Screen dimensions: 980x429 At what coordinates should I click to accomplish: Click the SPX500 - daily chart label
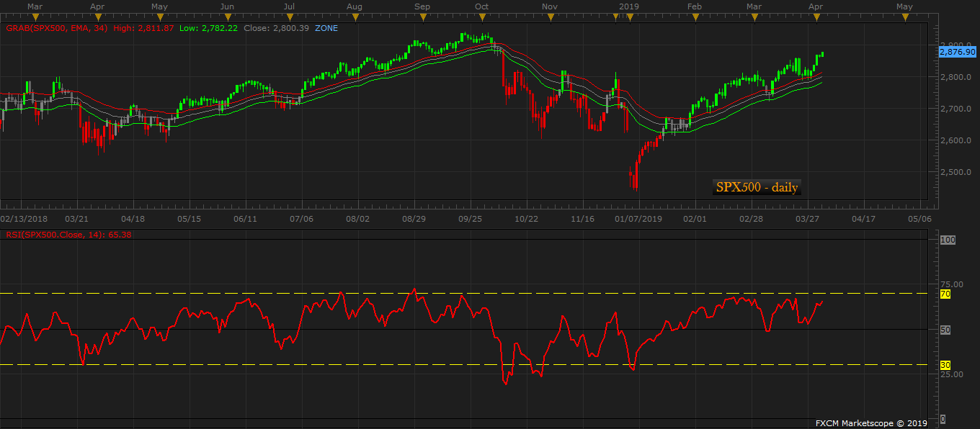tap(757, 187)
